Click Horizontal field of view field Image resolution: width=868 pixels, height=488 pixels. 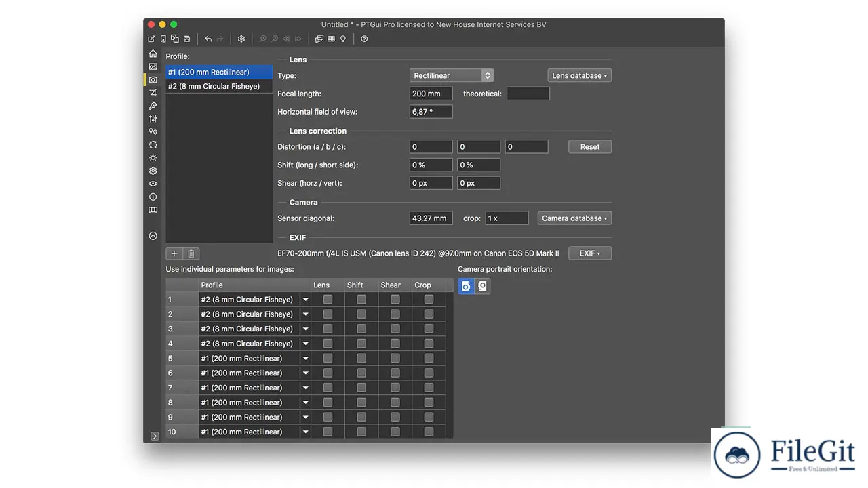(431, 112)
